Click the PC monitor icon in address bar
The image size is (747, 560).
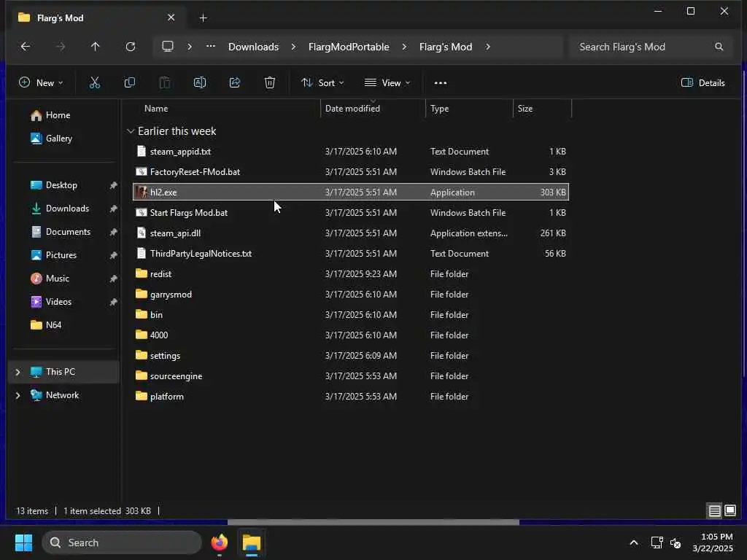168,46
